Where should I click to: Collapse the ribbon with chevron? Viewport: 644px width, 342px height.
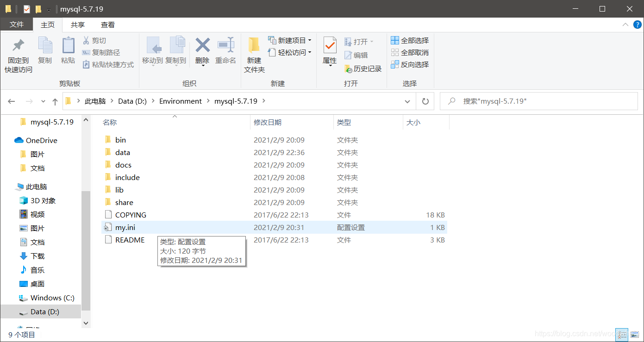pyautogui.click(x=625, y=25)
